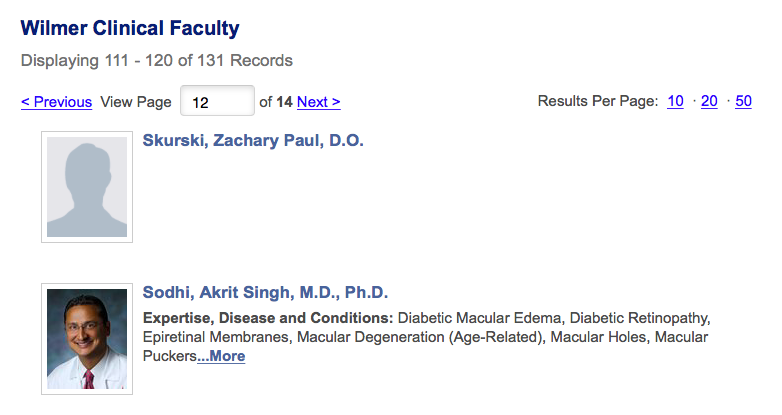The width and height of the screenshot is (782, 415).
Task: Click the Macular Holes text
Action: [598, 337]
